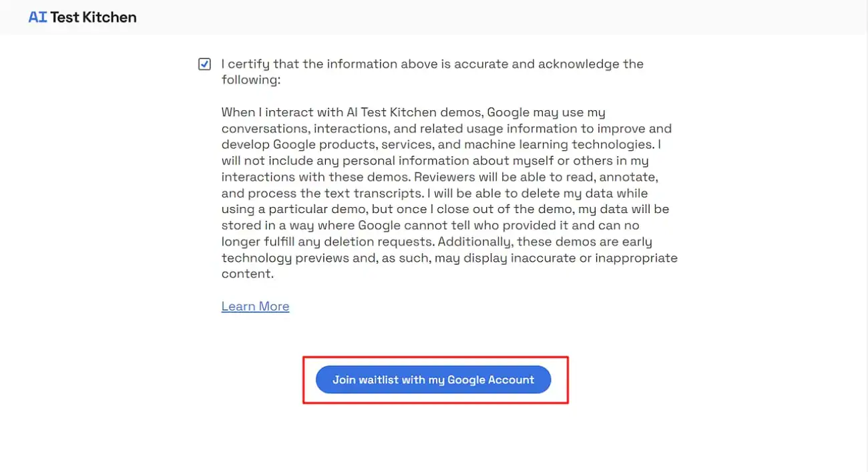
Task: Click the blue "AI" letters in the header
Action: pos(37,17)
